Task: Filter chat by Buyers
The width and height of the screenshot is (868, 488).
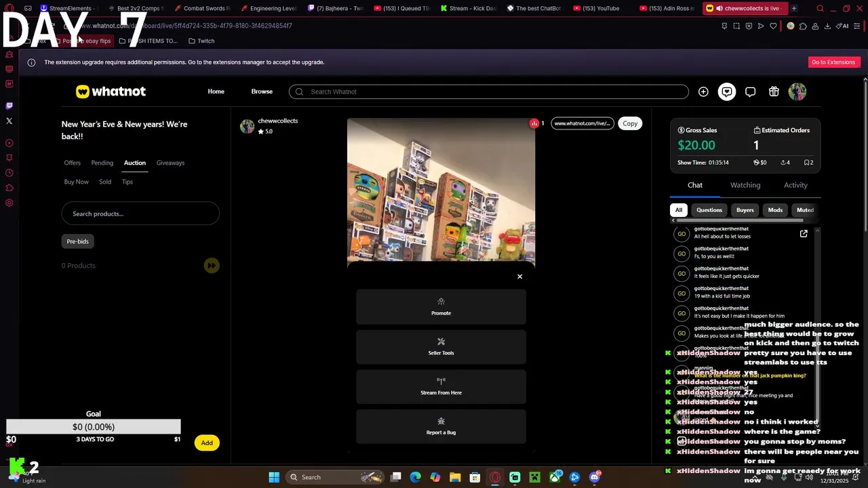Action: click(x=745, y=210)
